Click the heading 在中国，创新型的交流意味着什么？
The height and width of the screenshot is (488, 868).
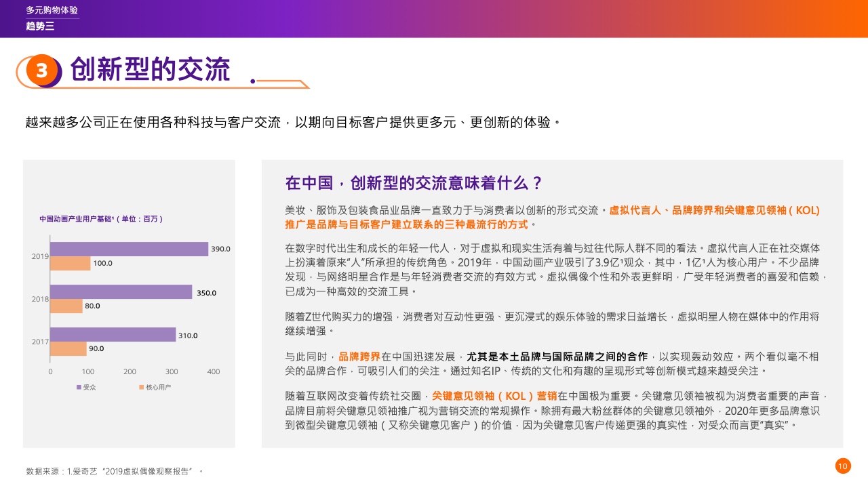pos(414,183)
